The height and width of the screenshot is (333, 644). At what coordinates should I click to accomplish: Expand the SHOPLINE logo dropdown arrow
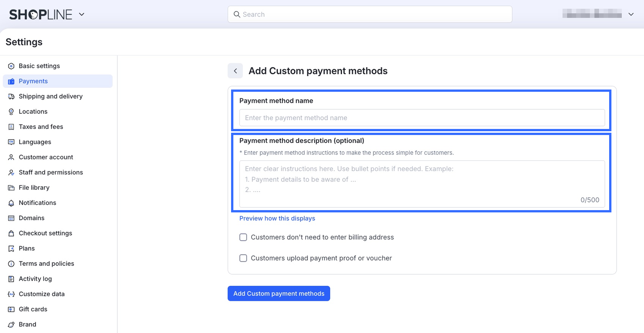81,14
